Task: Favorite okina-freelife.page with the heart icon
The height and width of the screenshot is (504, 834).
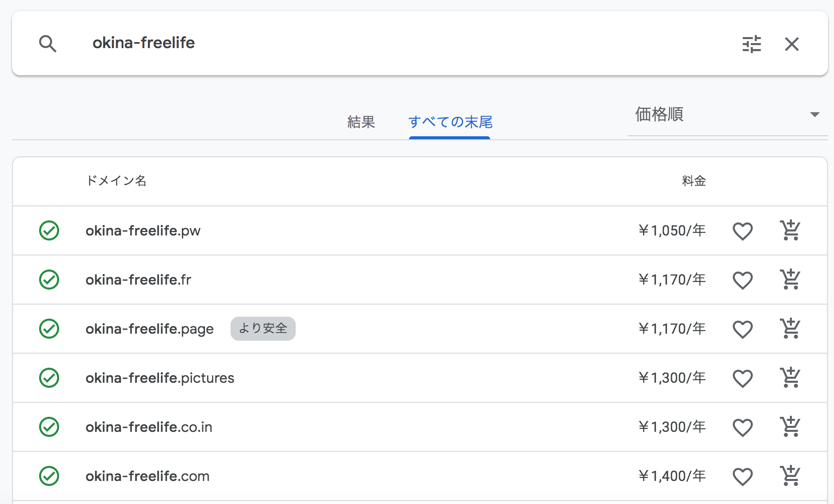Action: pyautogui.click(x=743, y=329)
